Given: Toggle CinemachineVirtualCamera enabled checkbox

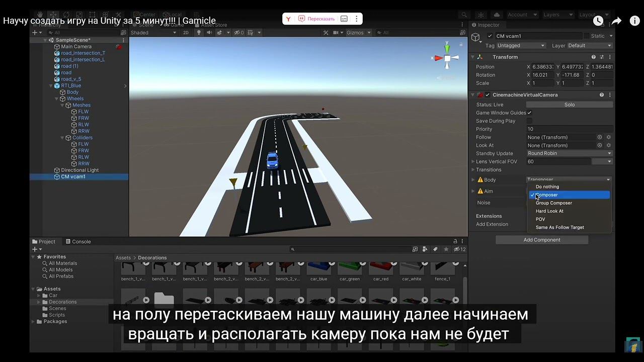Looking at the screenshot, I should click(488, 95).
